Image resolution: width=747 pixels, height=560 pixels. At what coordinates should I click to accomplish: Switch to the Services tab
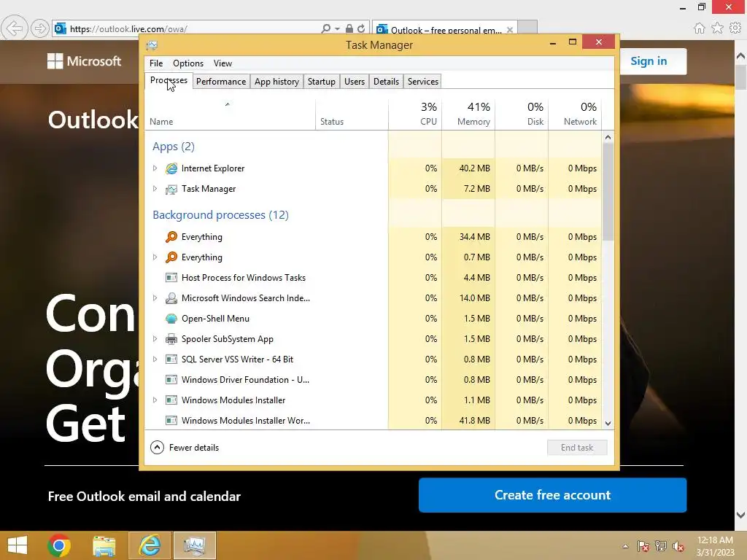(x=422, y=82)
